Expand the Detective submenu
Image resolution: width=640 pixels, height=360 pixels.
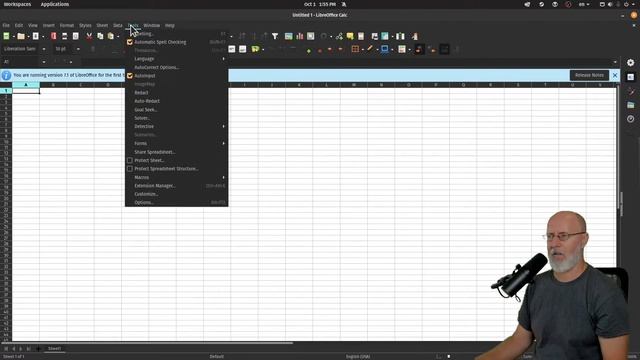(176, 127)
